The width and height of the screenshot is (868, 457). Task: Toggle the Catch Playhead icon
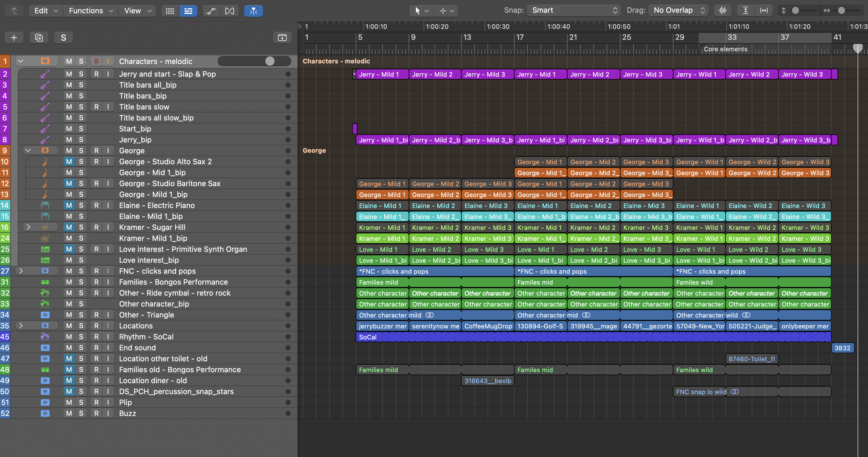click(x=253, y=11)
